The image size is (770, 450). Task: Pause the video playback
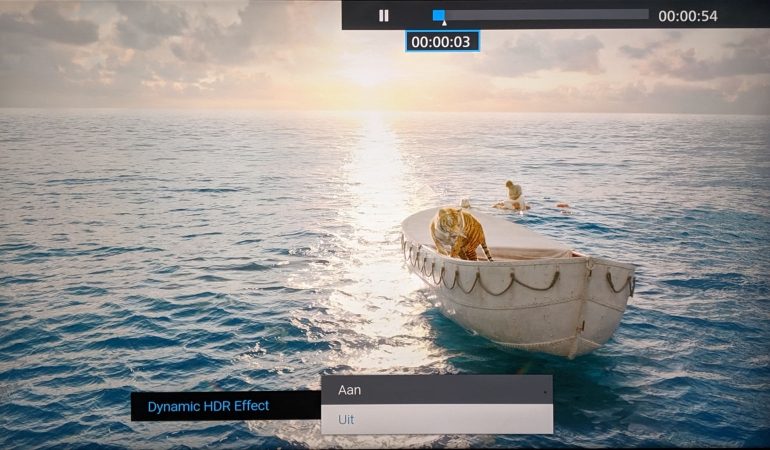(384, 15)
